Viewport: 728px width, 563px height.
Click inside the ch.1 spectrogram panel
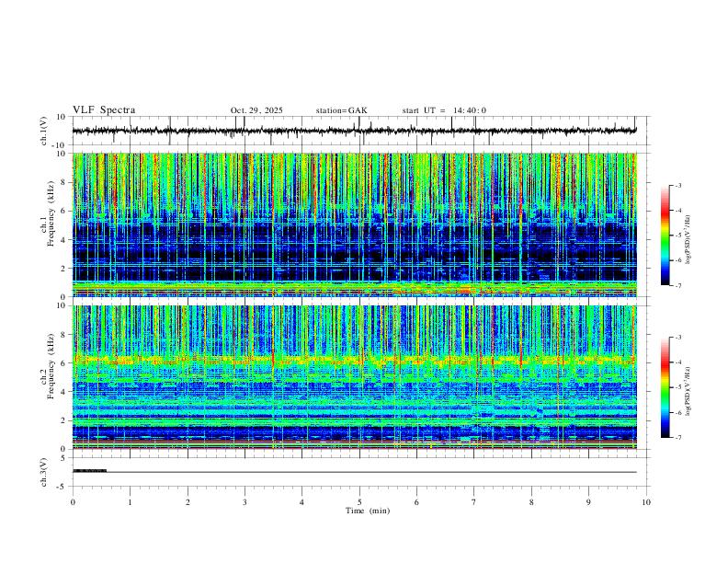[x=354, y=224]
